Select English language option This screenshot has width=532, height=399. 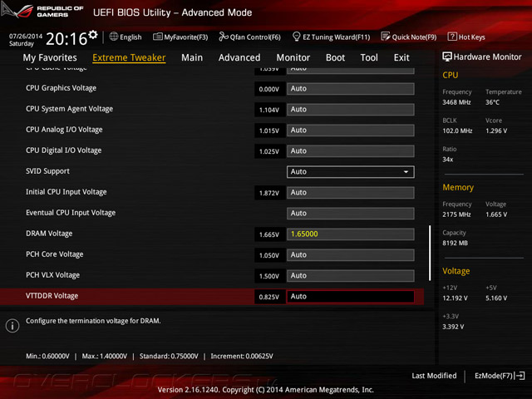[x=131, y=37]
